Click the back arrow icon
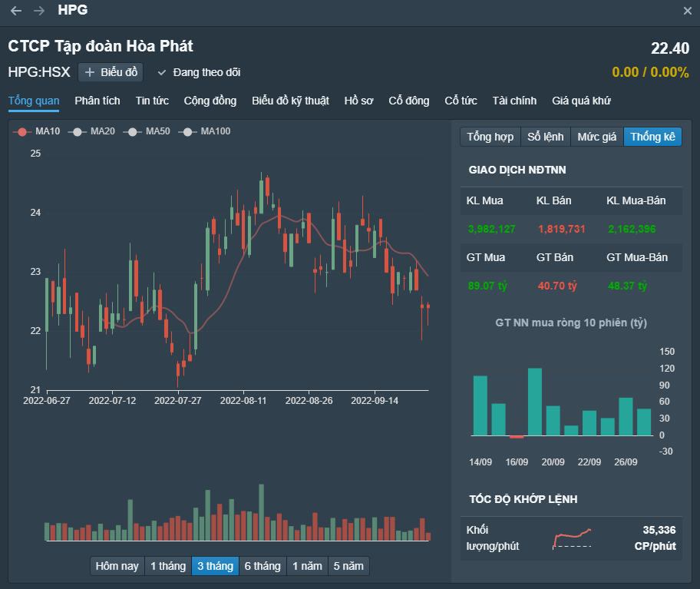The height and width of the screenshot is (589, 700). (x=16, y=11)
